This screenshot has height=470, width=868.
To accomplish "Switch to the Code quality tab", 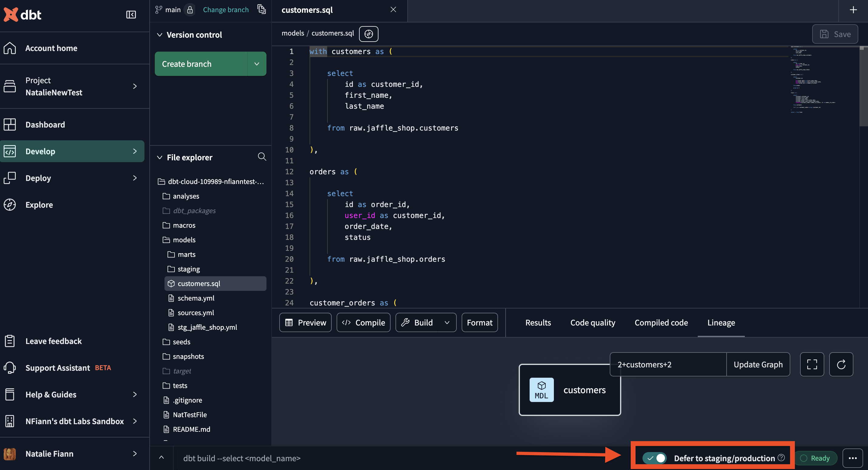I will 593,323.
